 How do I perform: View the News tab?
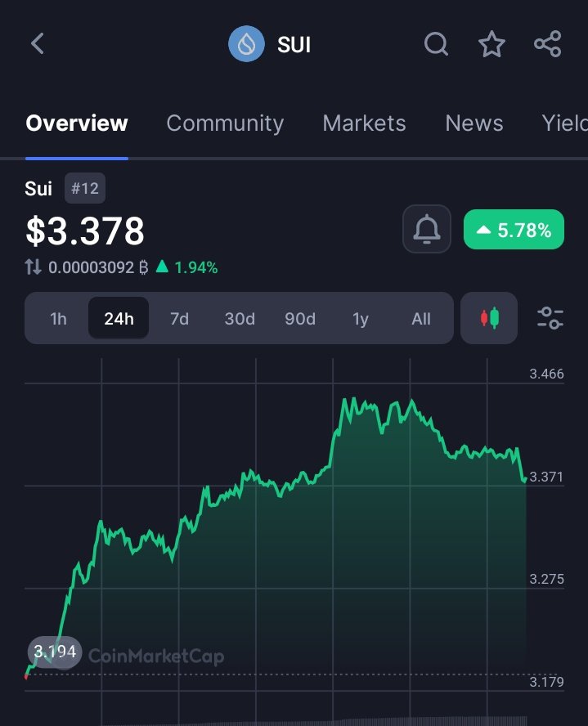point(474,123)
